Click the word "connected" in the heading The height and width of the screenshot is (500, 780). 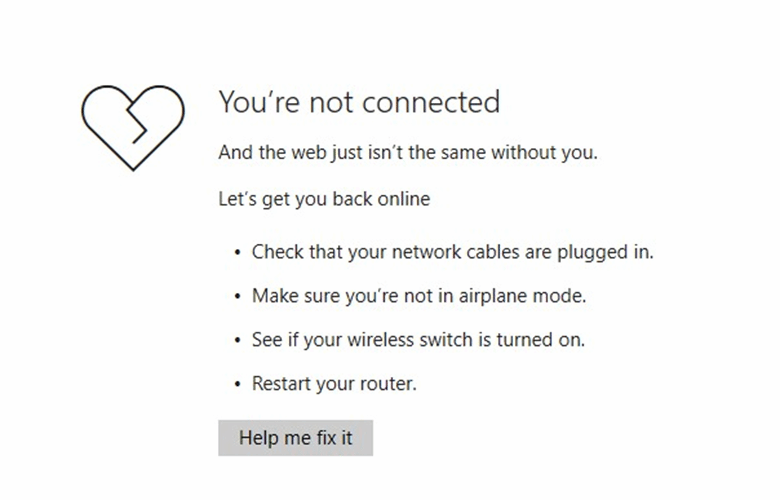(432, 102)
